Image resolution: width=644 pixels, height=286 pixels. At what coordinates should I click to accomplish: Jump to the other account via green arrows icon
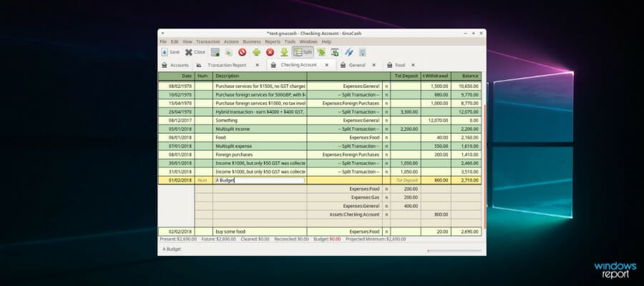(321, 52)
